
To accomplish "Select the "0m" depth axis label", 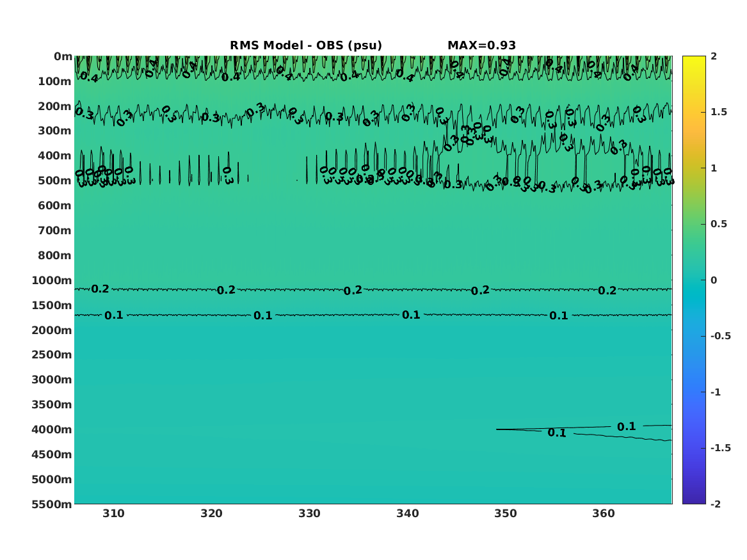I will (x=63, y=57).
